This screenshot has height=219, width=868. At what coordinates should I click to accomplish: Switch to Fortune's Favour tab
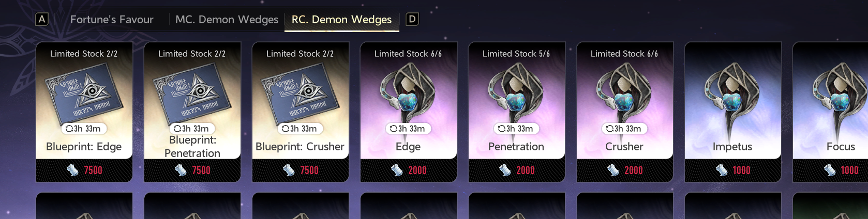[x=112, y=20]
